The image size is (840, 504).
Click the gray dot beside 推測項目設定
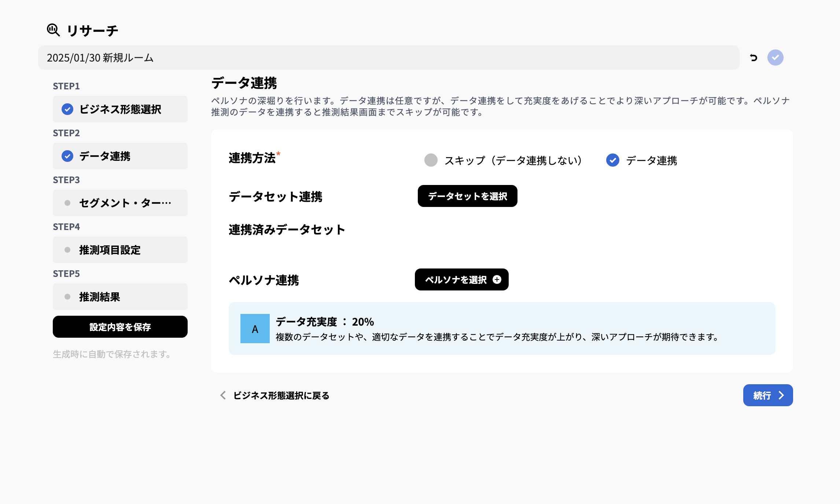click(x=67, y=250)
